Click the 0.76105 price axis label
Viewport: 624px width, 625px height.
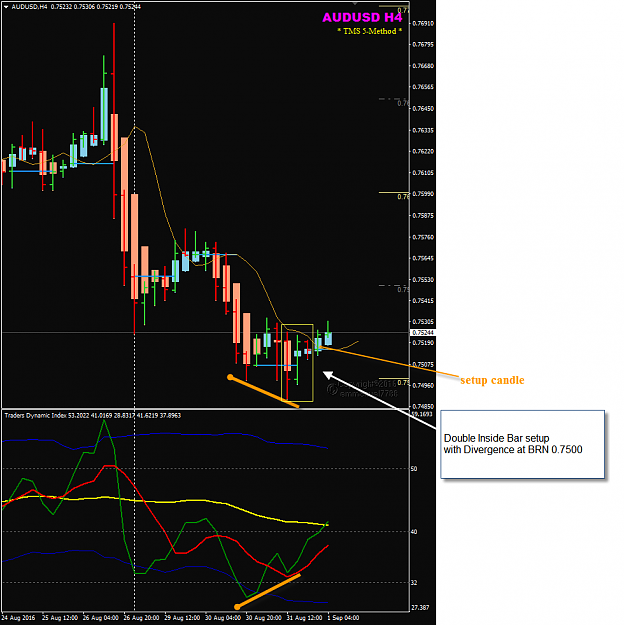[x=423, y=173]
